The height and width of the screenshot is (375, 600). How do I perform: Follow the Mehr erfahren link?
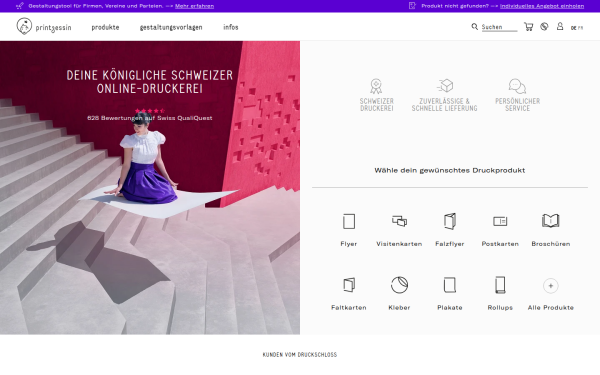194,6
